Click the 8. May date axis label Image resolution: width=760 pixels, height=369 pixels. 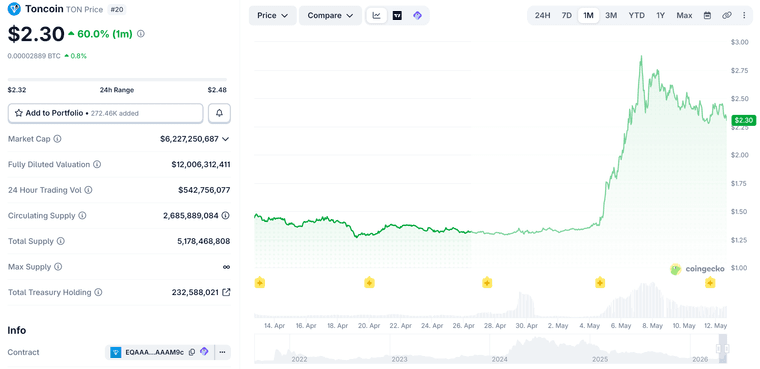click(x=653, y=326)
